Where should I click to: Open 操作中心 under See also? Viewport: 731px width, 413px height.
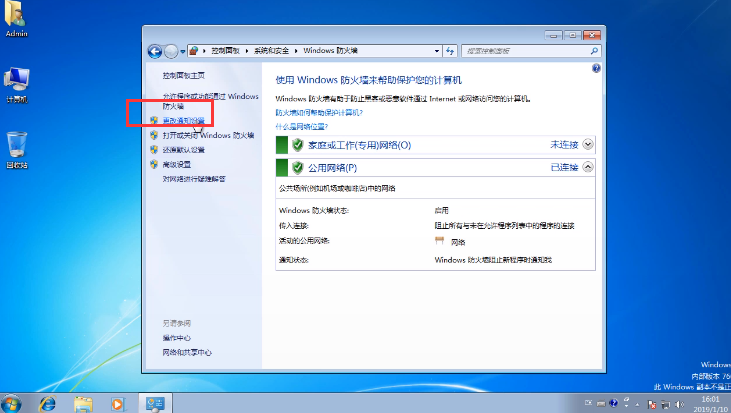tap(177, 338)
